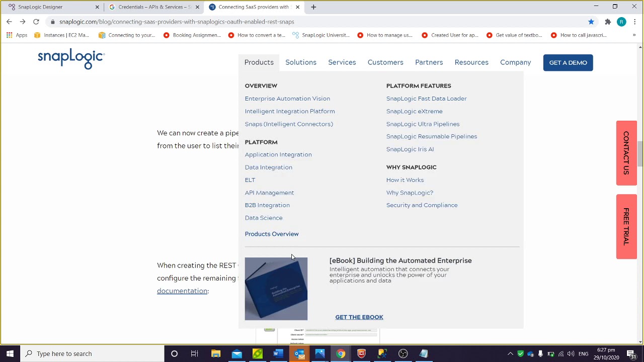Close the Credentials APIs & Services tab
Screen dimensions: 644x362
pos(197,7)
